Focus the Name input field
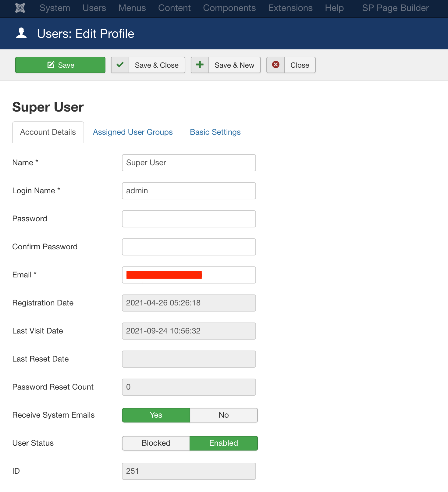 coord(189,163)
